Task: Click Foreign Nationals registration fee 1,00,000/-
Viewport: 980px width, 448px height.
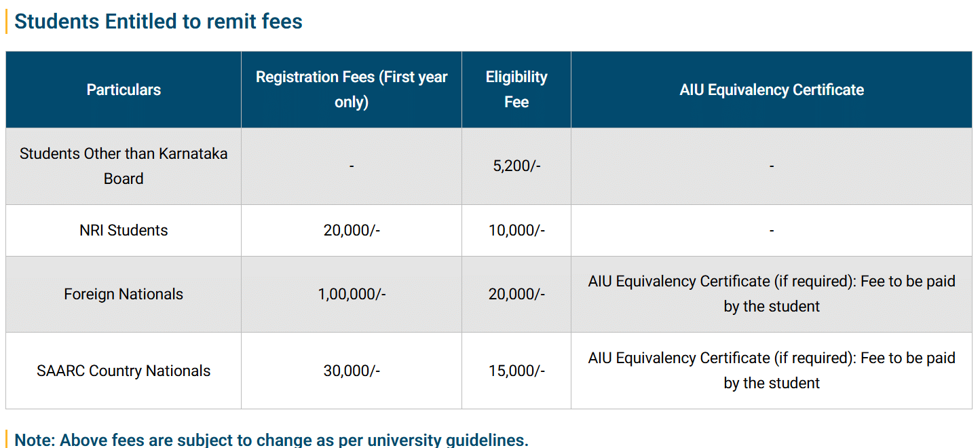Action: click(352, 295)
